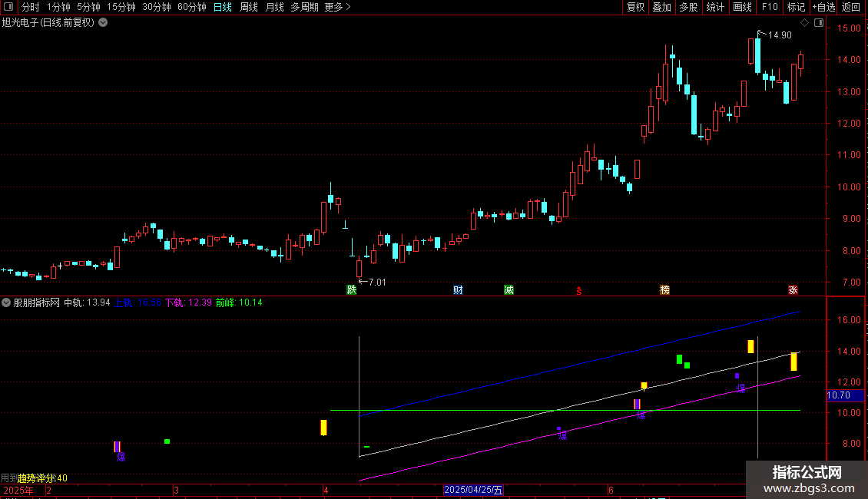The width and height of the screenshot is (868, 499).
Task: Open F10 company info
Action: pyautogui.click(x=770, y=7)
